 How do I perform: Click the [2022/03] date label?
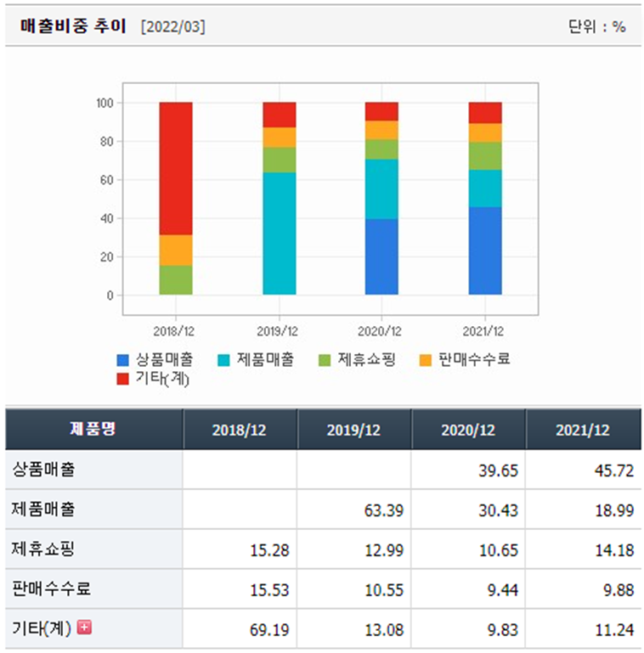pyautogui.click(x=173, y=27)
